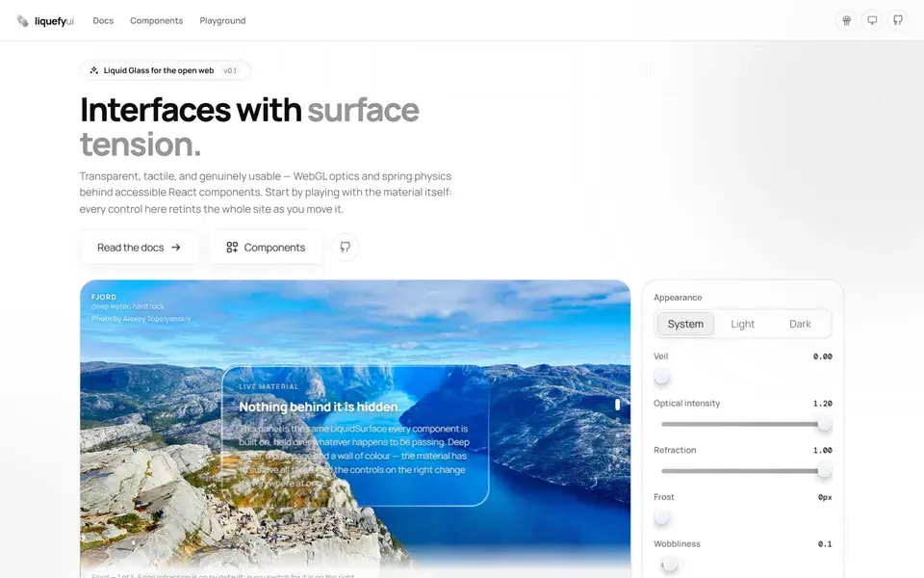Open the Playground navigation item
The image size is (924, 578).
click(x=222, y=20)
